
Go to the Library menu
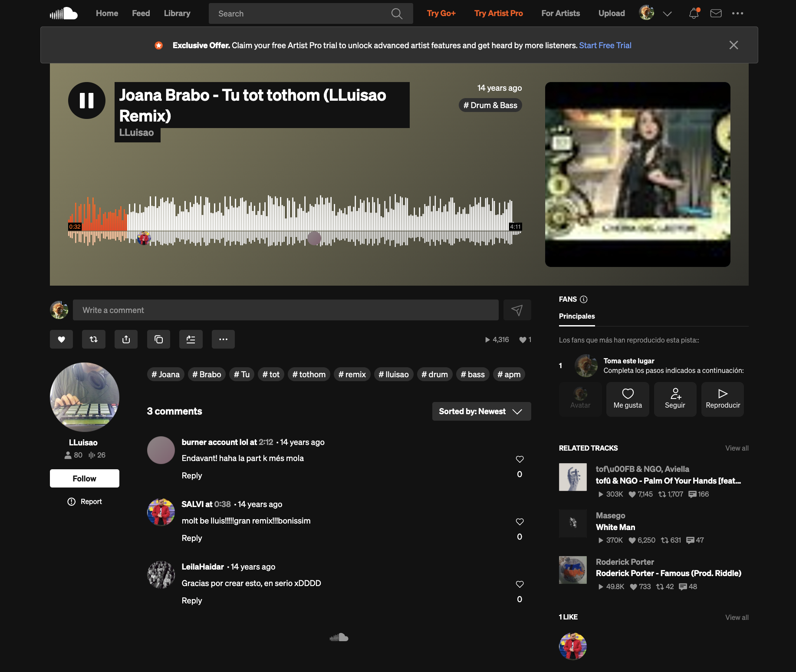point(177,13)
